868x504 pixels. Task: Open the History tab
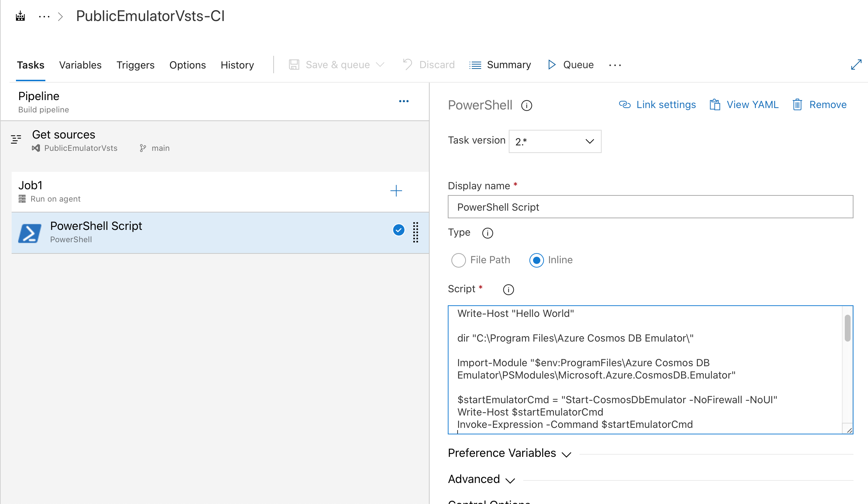coord(237,65)
